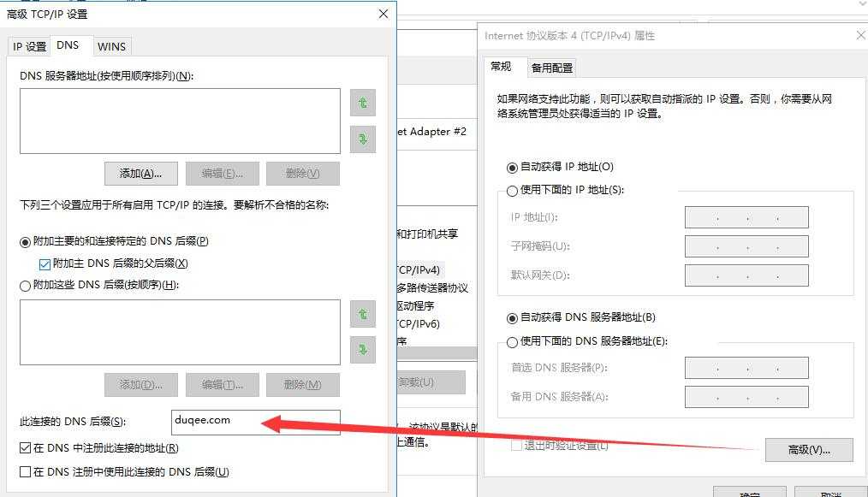Select the TCP/IPv6 item in background list
The height and width of the screenshot is (497, 868).
pos(419,323)
